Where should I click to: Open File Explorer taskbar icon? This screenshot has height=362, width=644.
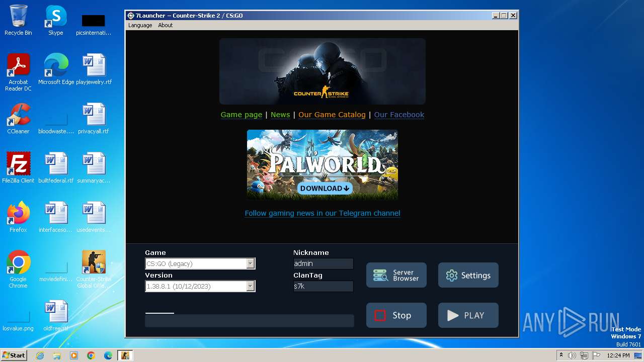pos(57,355)
